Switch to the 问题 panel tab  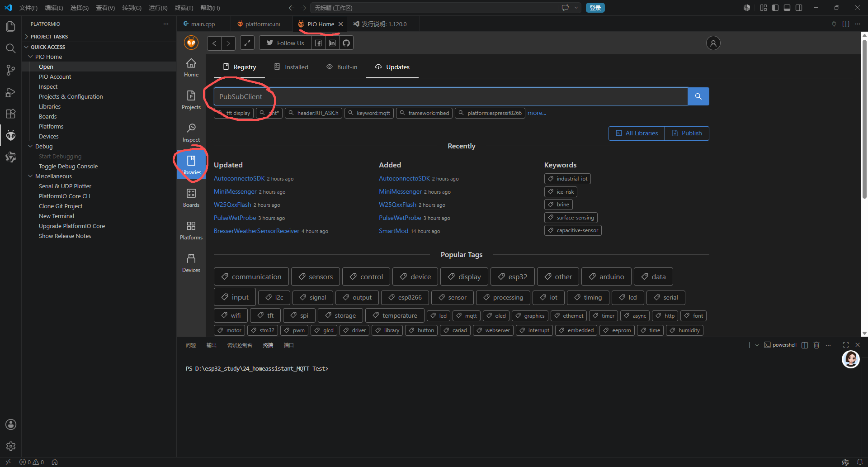(x=191, y=345)
